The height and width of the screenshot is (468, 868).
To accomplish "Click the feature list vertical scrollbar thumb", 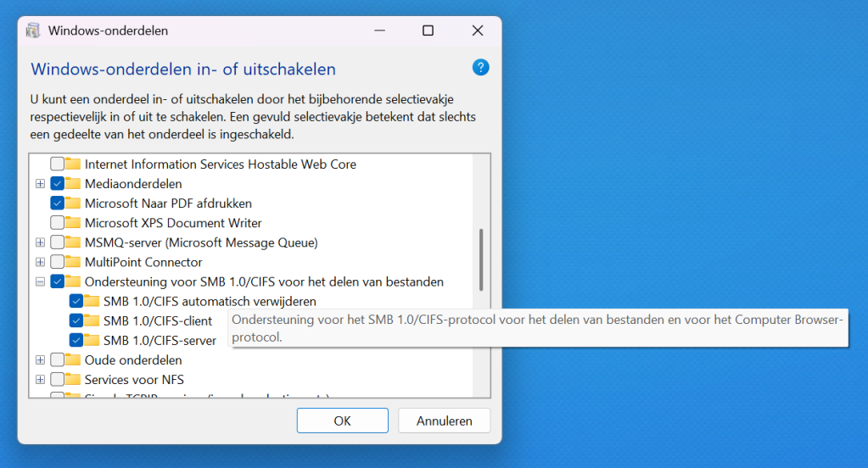I will tap(481, 259).
